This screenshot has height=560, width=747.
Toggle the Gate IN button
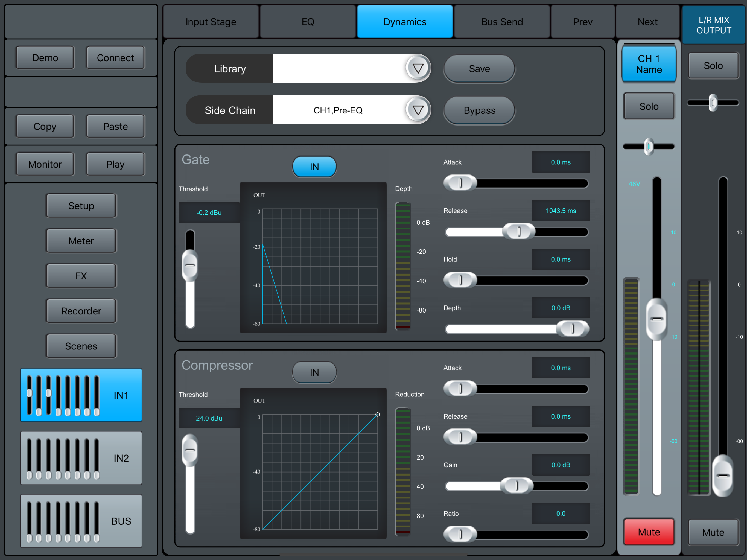click(x=314, y=167)
